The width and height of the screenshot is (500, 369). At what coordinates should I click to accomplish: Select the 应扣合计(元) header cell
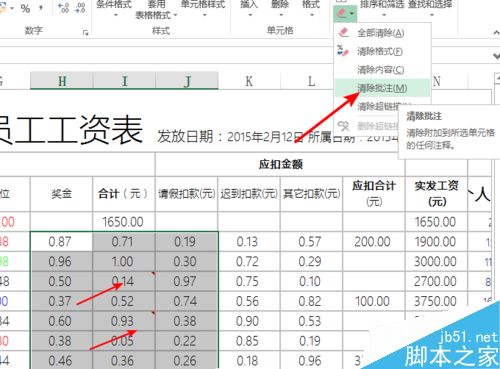point(374,194)
